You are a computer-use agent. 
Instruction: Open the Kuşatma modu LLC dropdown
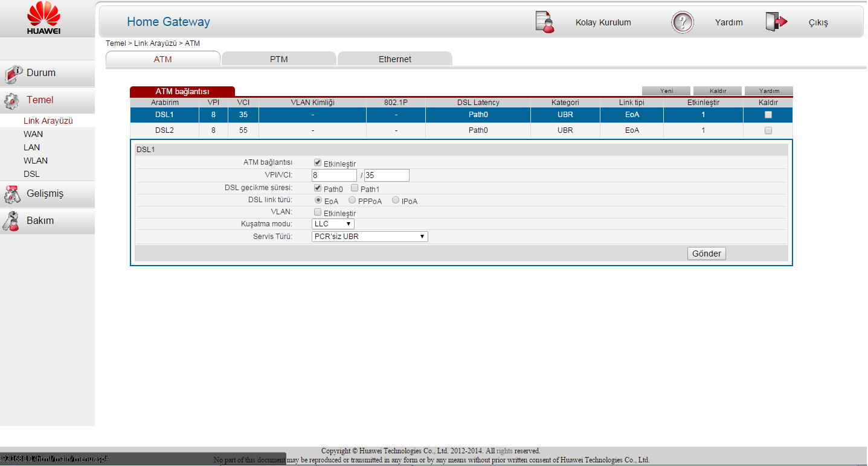333,224
